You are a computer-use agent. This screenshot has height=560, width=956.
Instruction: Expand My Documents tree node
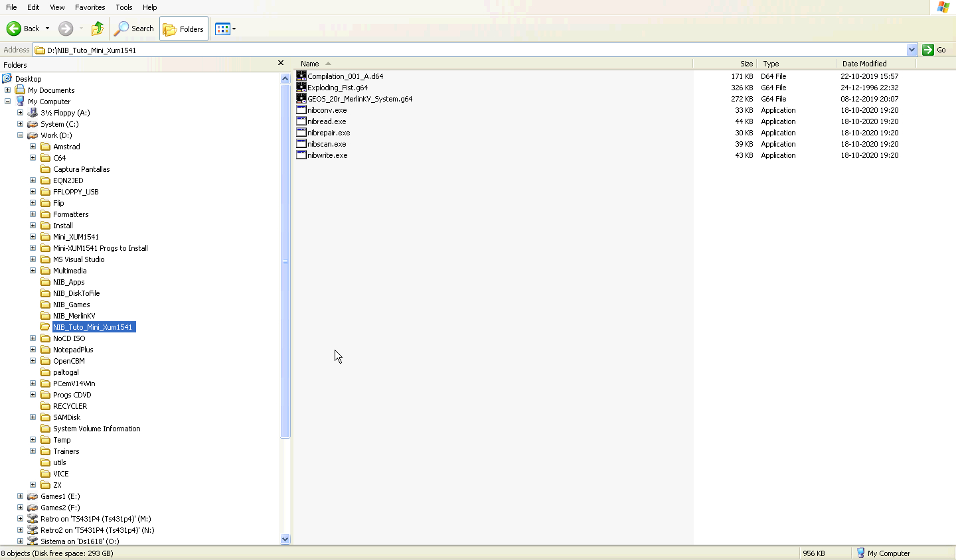point(7,90)
